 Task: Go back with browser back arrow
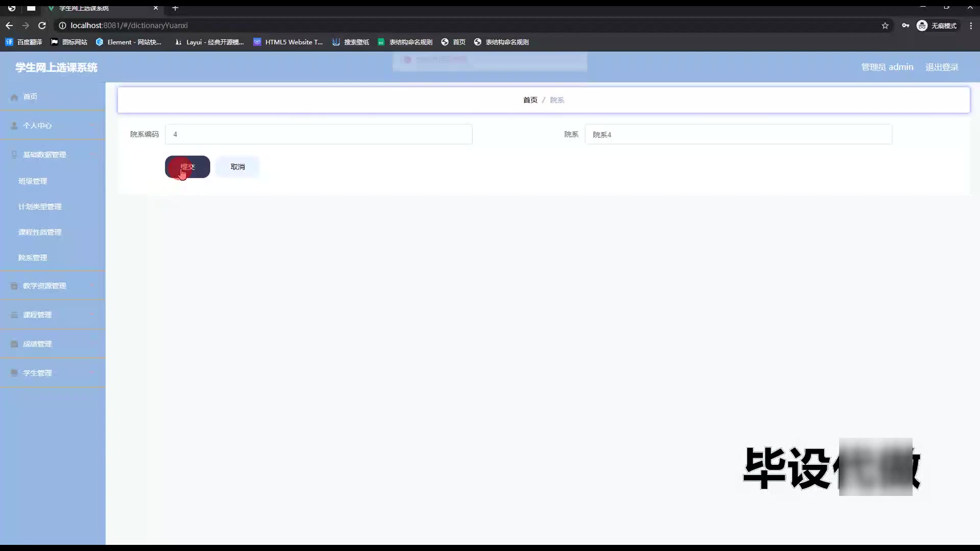click(9, 26)
